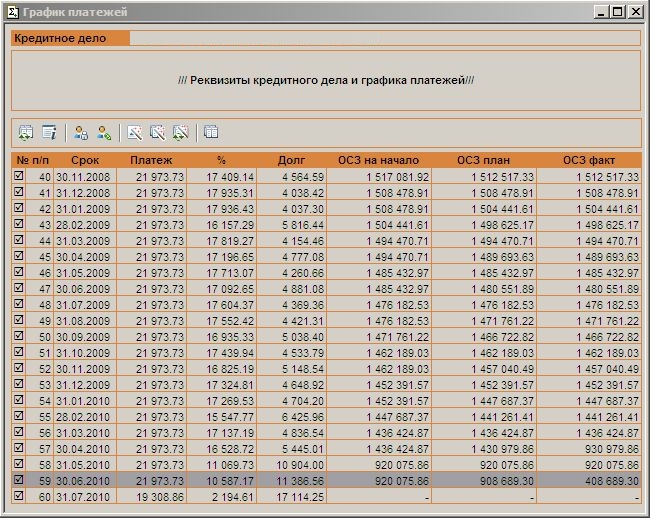The image size is (650, 518).
Task: Click the Долг column header
Action: tap(291, 160)
